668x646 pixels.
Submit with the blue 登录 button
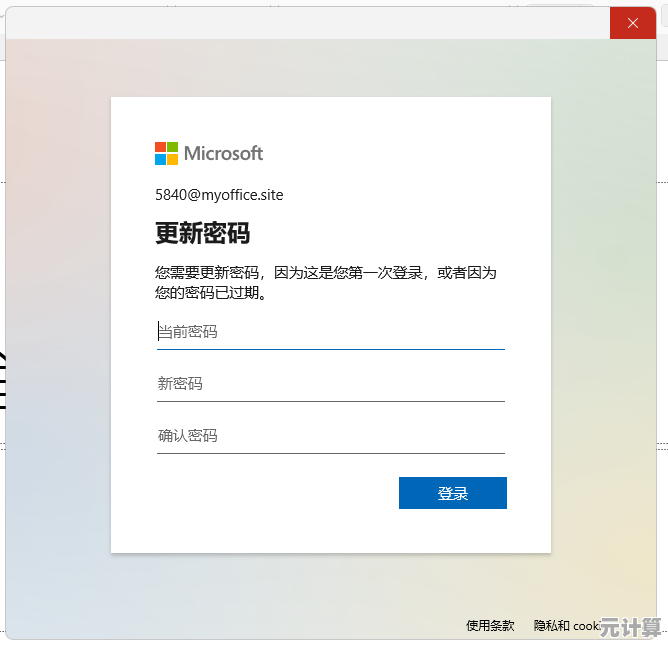pyautogui.click(x=453, y=493)
